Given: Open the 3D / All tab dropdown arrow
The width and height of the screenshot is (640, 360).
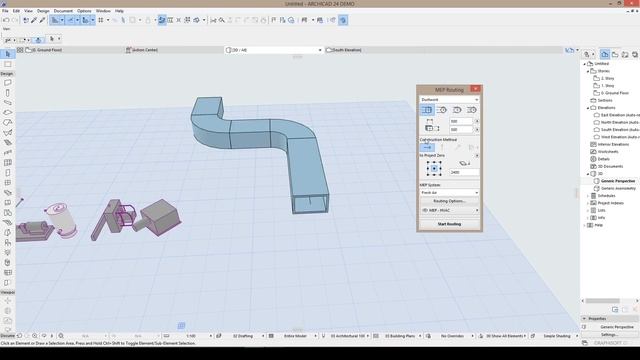Looking at the screenshot, I should [x=320, y=50].
